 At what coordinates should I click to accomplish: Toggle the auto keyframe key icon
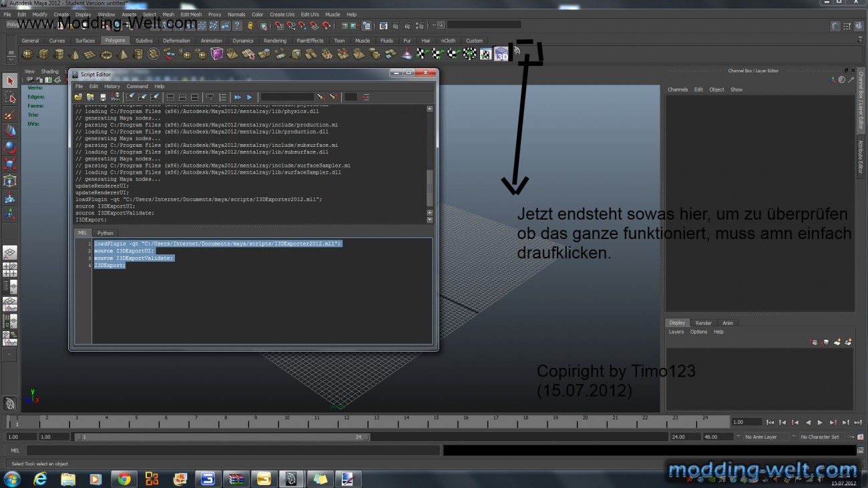tap(851, 437)
